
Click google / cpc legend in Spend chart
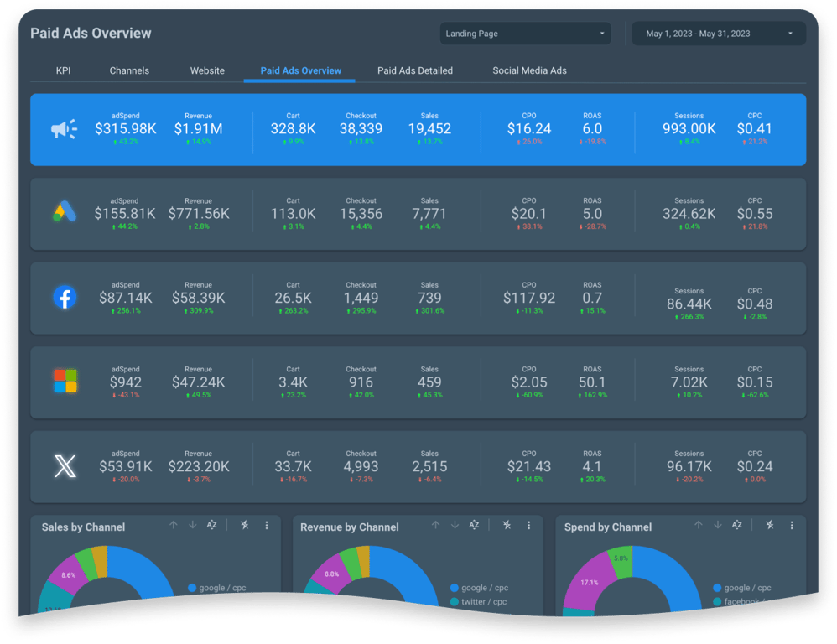(741, 588)
